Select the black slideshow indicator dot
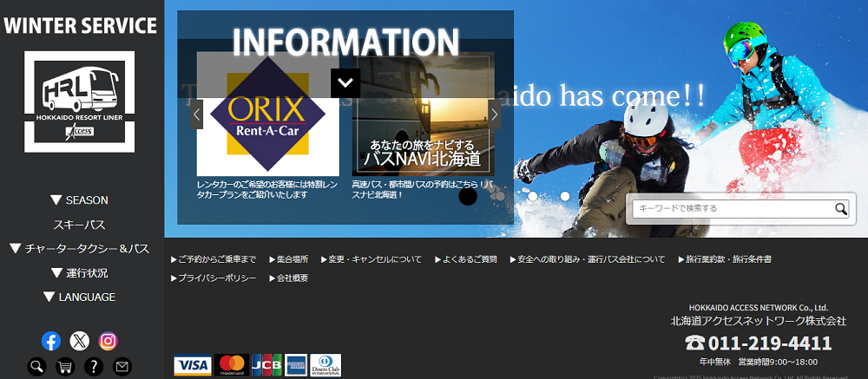Screen dimensions: 868x379 pos(468,196)
